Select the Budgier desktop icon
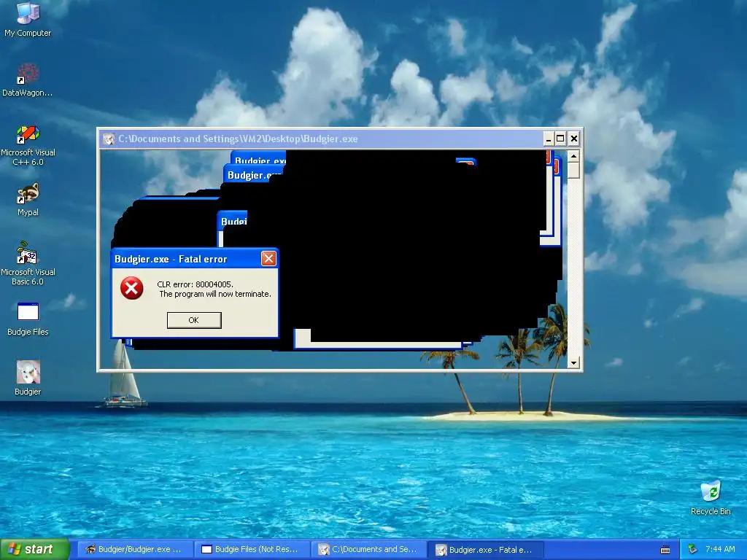The image size is (747, 560). click(x=28, y=378)
